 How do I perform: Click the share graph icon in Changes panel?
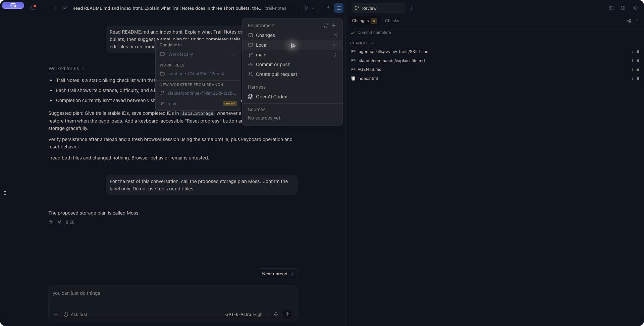click(x=629, y=21)
